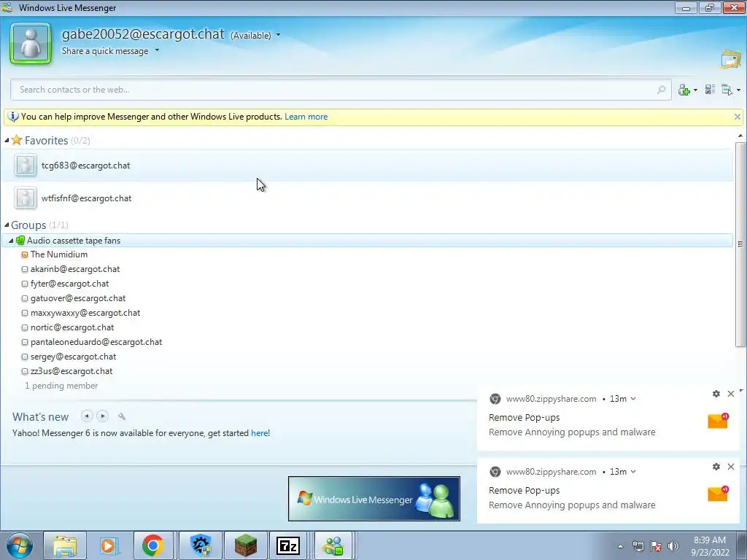Click the 1 pending member text
The width and height of the screenshot is (747, 560).
61,386
